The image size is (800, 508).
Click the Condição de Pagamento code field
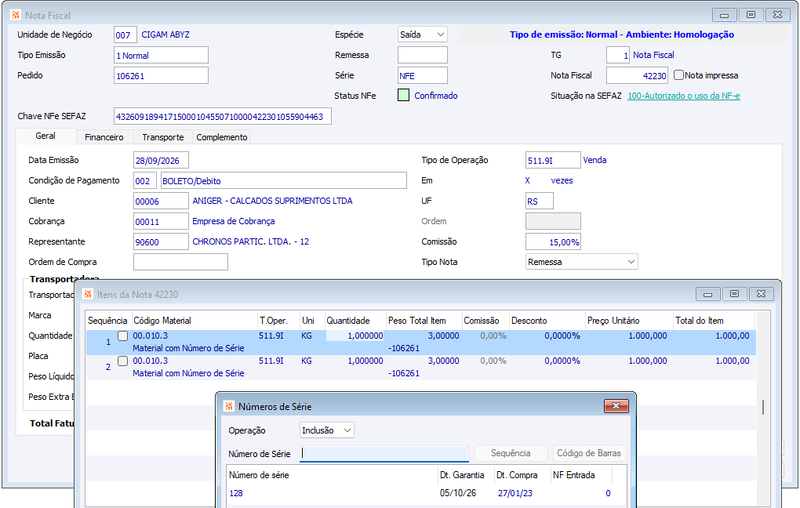(145, 181)
